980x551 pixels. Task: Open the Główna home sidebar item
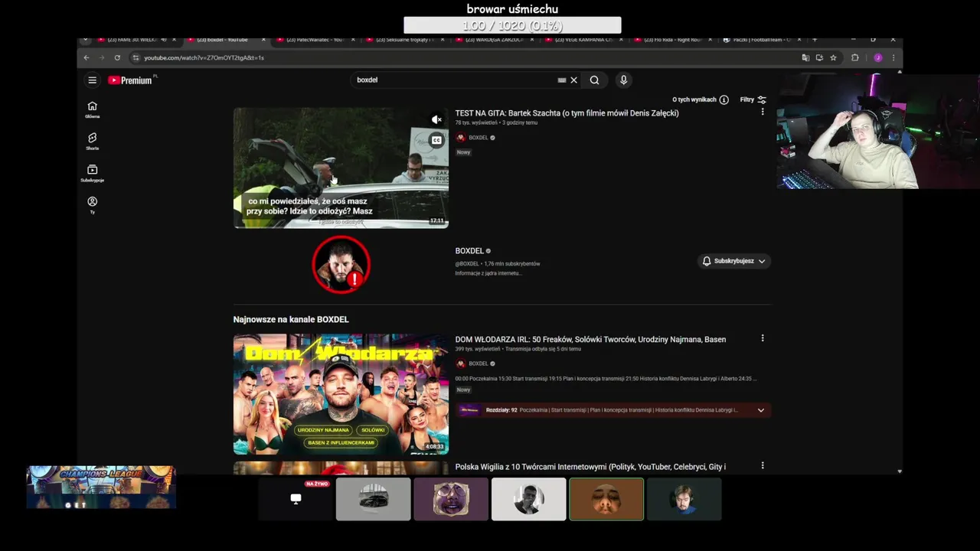(92, 109)
